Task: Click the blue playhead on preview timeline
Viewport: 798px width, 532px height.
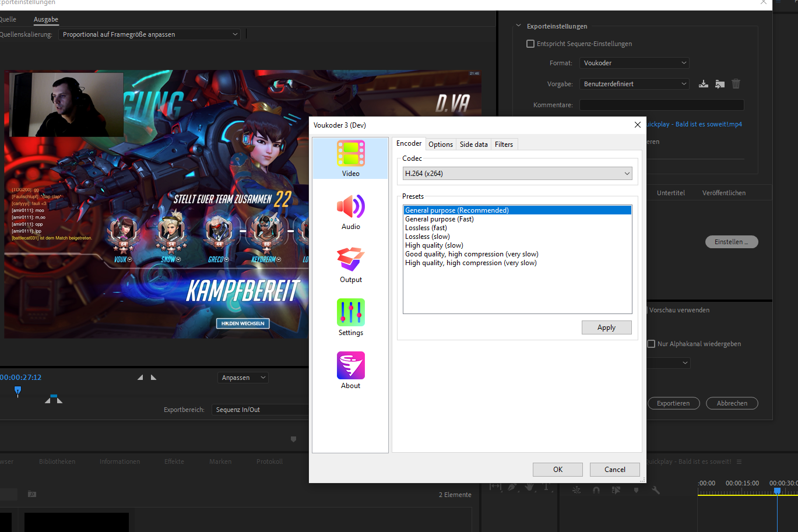Action: pos(17,390)
